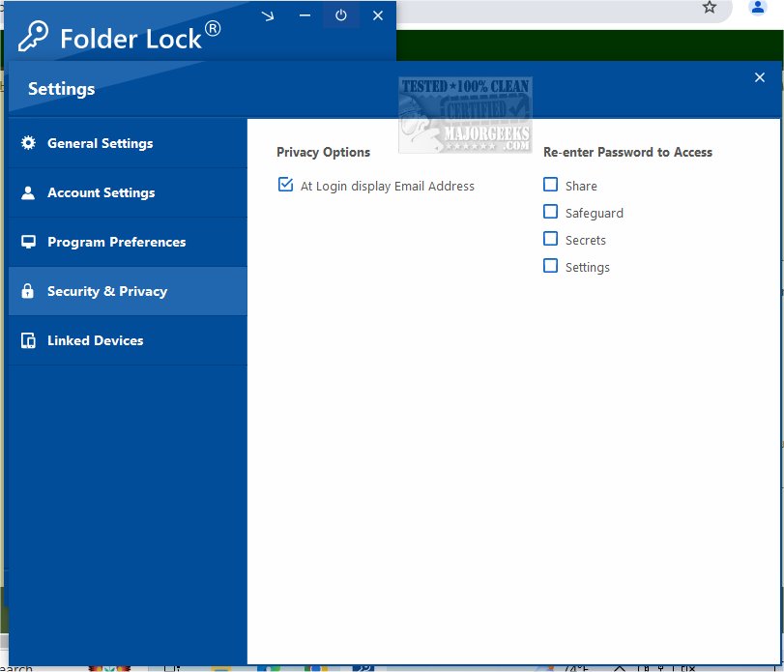
Task: Enable password re-entry for Share
Action: (550, 185)
